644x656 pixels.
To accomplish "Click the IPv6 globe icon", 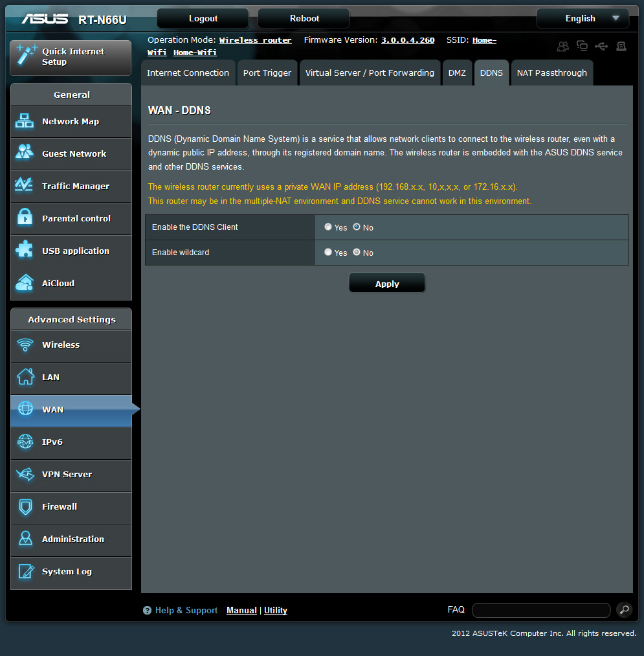I will click(x=25, y=442).
